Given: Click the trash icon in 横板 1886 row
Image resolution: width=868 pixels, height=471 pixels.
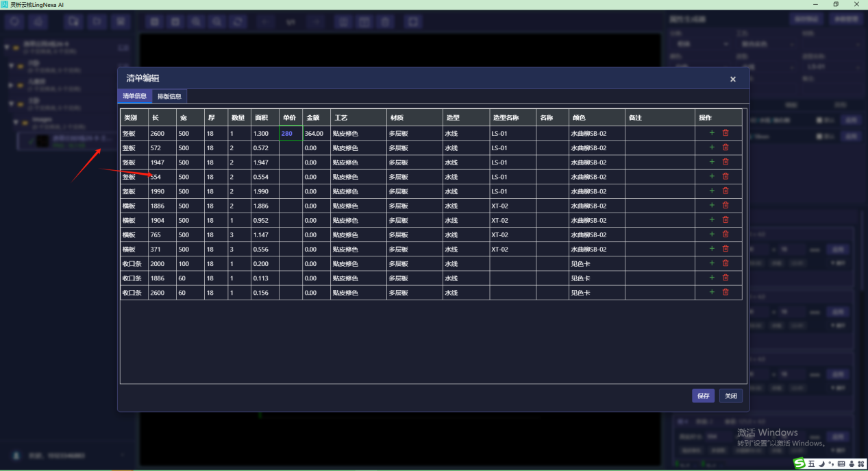Looking at the screenshot, I should tap(726, 205).
